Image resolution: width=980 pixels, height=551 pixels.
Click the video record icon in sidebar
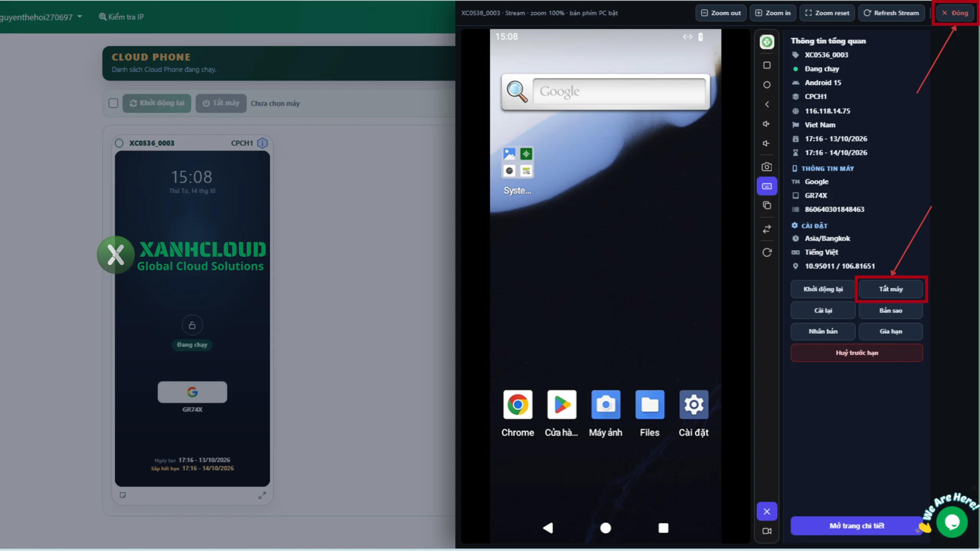click(x=767, y=531)
